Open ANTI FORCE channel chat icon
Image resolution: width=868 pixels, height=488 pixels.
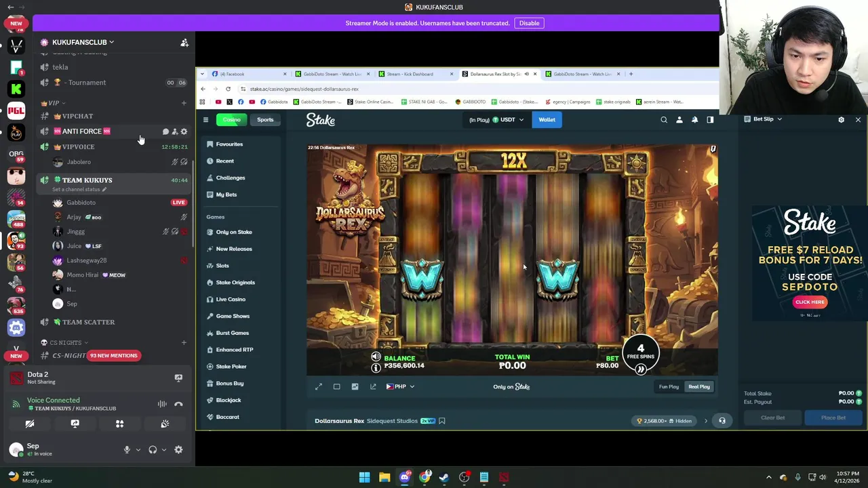click(165, 131)
